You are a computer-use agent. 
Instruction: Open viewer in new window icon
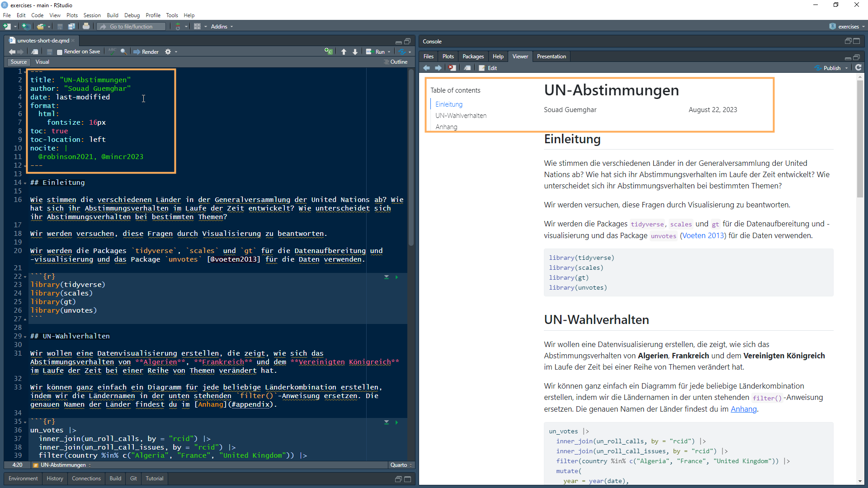click(x=467, y=68)
